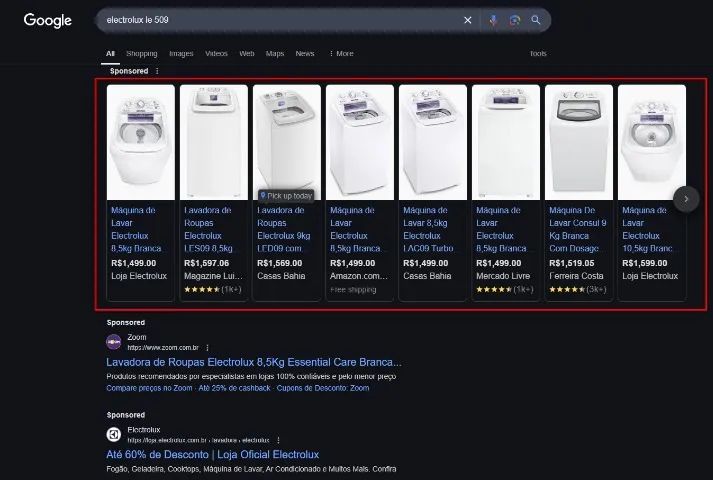Click the magnifying glass search icon

point(536,20)
